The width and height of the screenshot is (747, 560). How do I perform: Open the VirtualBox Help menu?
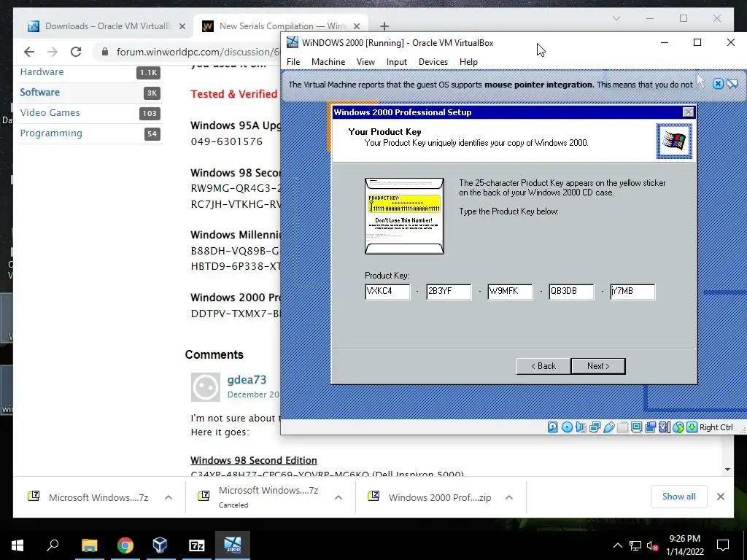[x=468, y=62]
